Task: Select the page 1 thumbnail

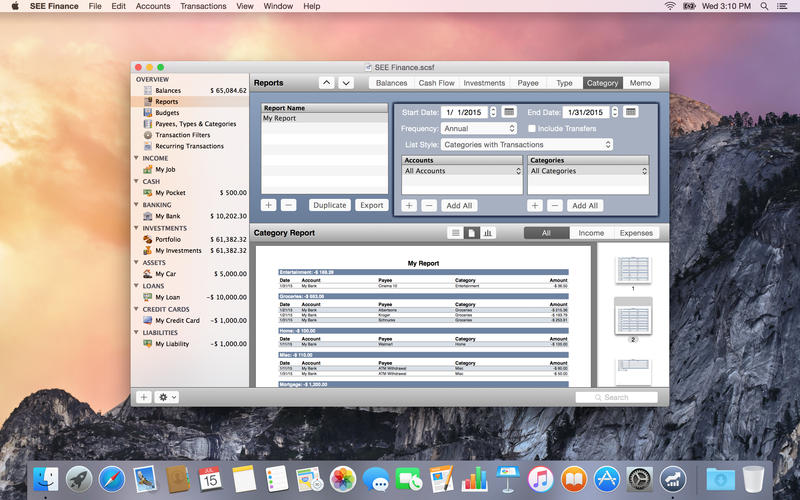Action: click(x=632, y=268)
